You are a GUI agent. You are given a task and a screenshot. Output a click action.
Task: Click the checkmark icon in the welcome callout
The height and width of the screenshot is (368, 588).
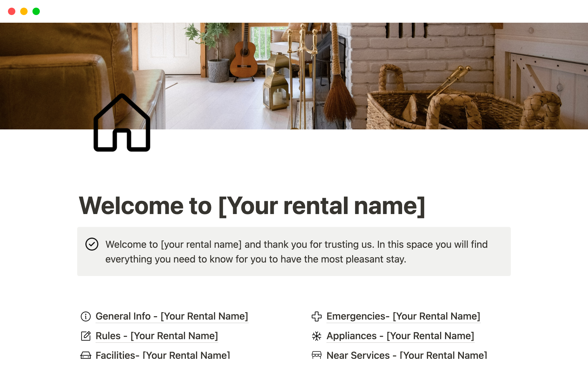(x=92, y=244)
